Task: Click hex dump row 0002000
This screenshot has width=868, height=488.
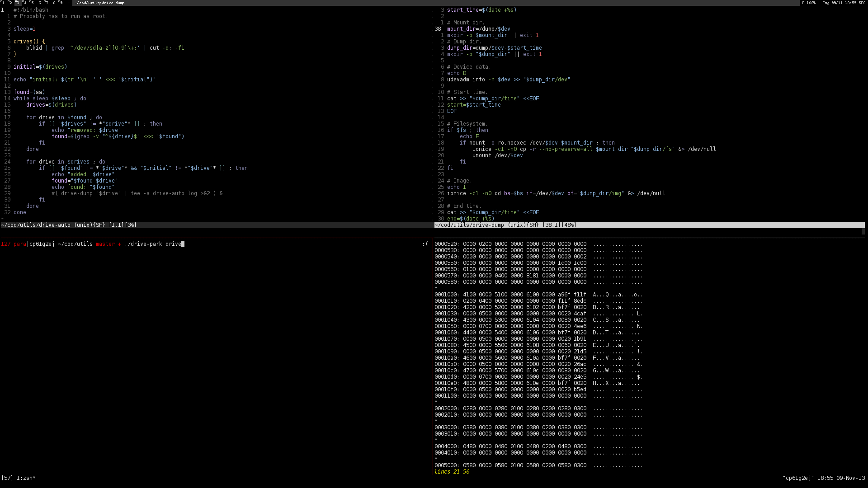Action: [538, 408]
